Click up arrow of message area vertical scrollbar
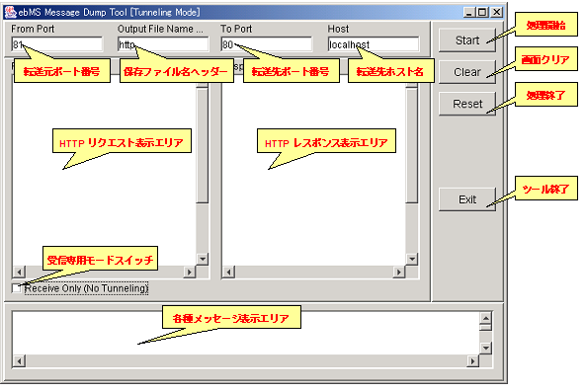 485,318
